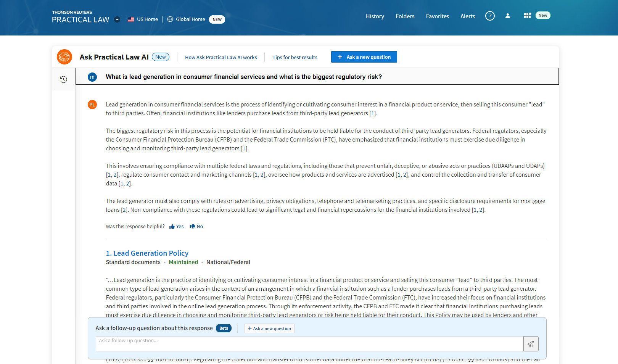Click the orange Ask Practical Law AI logo
Screen dimensions: 618x364
[x=64, y=57]
